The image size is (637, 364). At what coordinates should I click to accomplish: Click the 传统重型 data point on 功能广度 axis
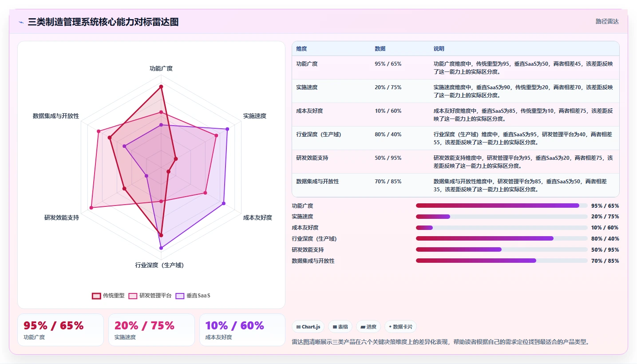pyautogui.click(x=161, y=87)
